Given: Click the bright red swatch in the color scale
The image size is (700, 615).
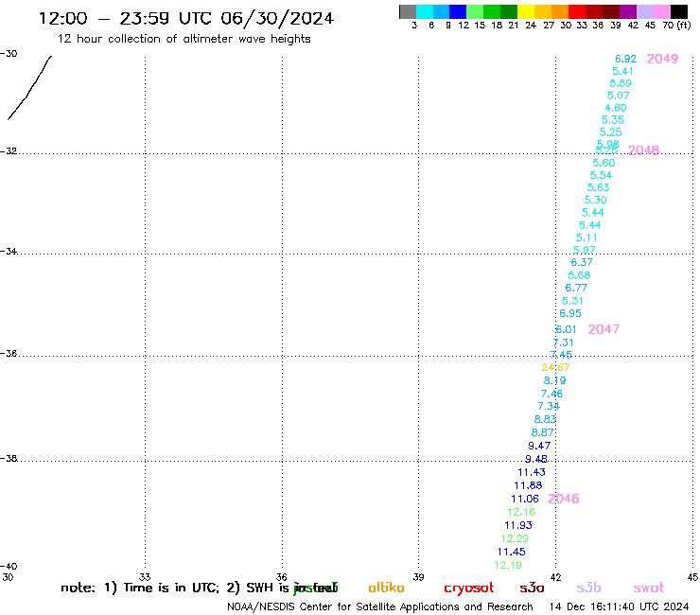Looking at the screenshot, I should tap(577, 11).
